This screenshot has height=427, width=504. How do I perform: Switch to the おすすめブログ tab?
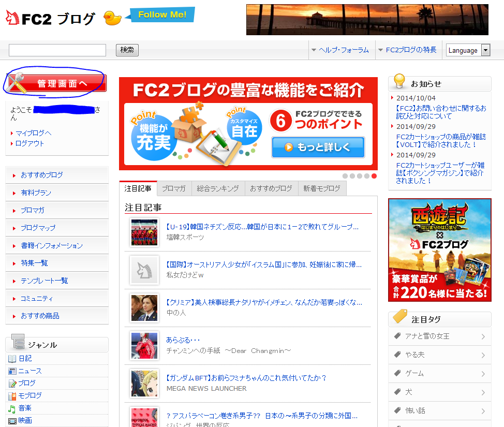pyautogui.click(x=271, y=188)
